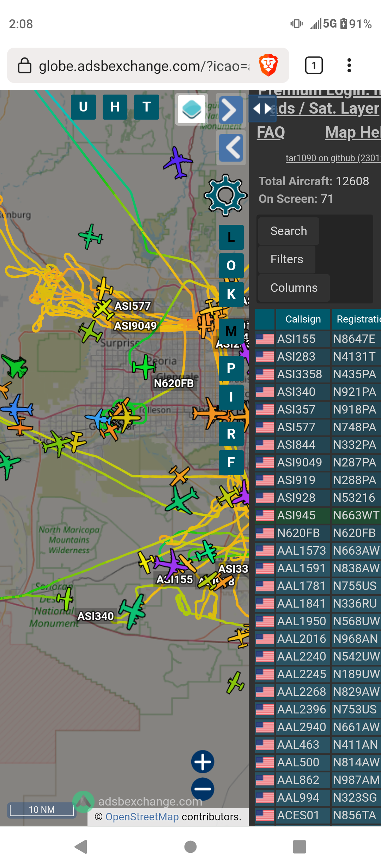Select ACES01 row in table
This screenshot has width=381, height=868.
click(318, 815)
